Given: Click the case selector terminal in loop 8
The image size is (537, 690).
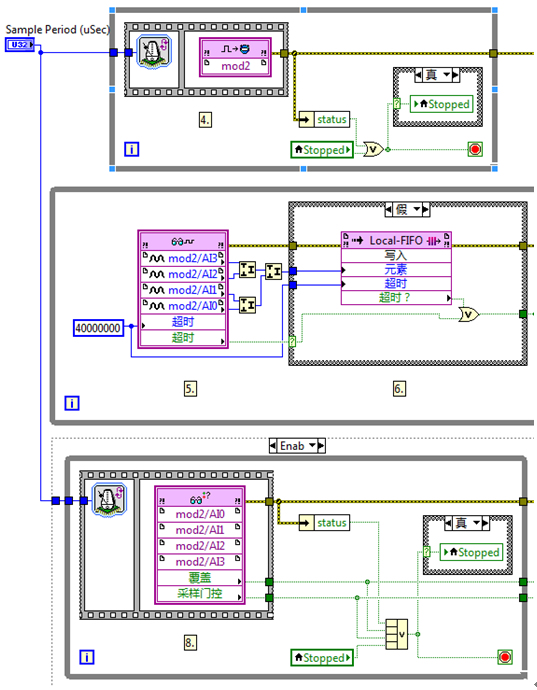Looking at the screenshot, I should pyautogui.click(x=427, y=551).
